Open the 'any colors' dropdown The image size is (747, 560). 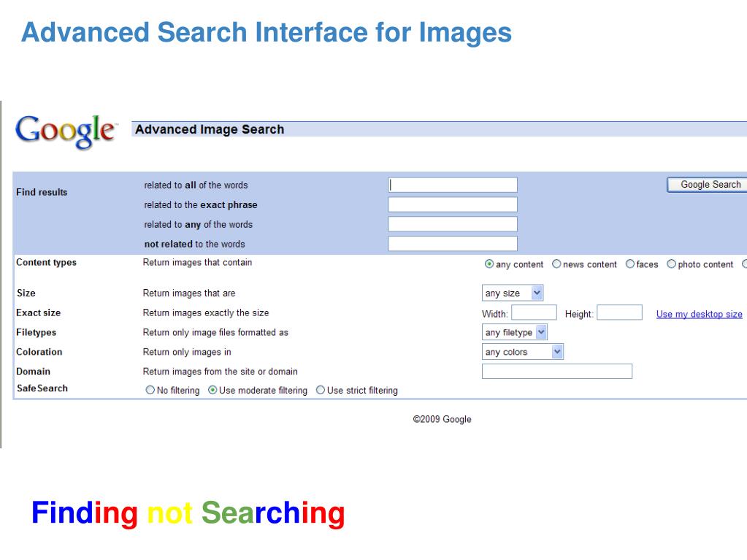(x=523, y=352)
